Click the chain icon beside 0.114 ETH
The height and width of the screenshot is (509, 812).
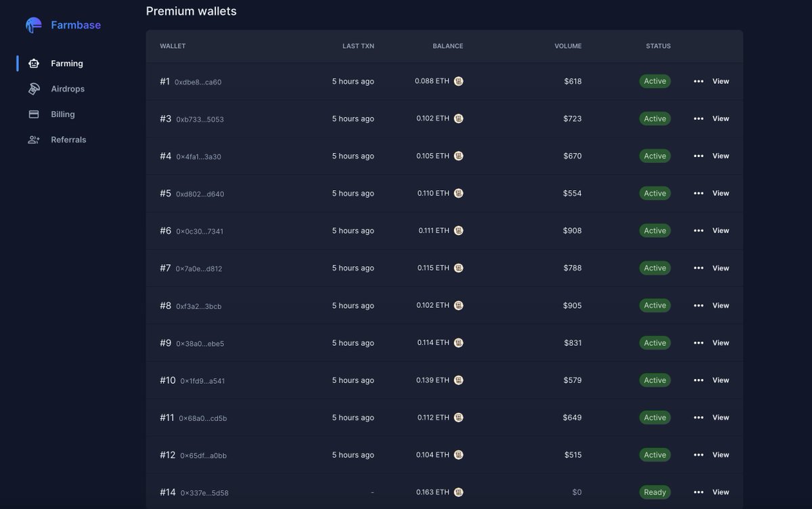[x=459, y=342]
